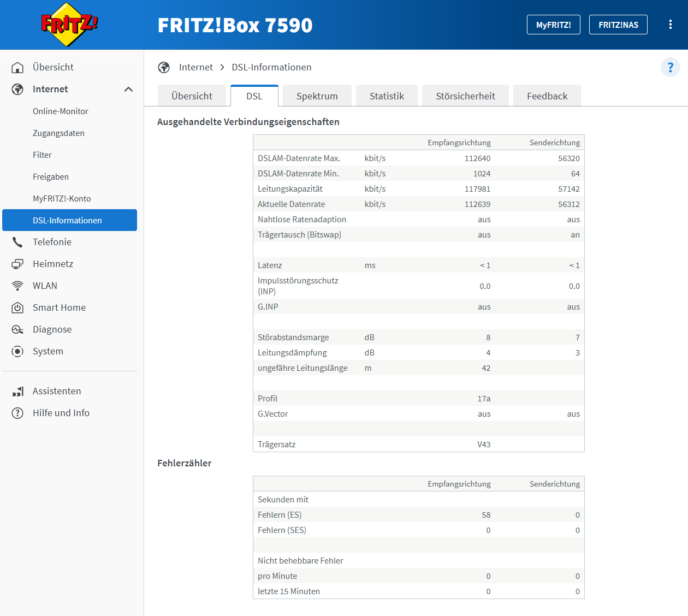Open the Statistik tab

click(x=387, y=96)
